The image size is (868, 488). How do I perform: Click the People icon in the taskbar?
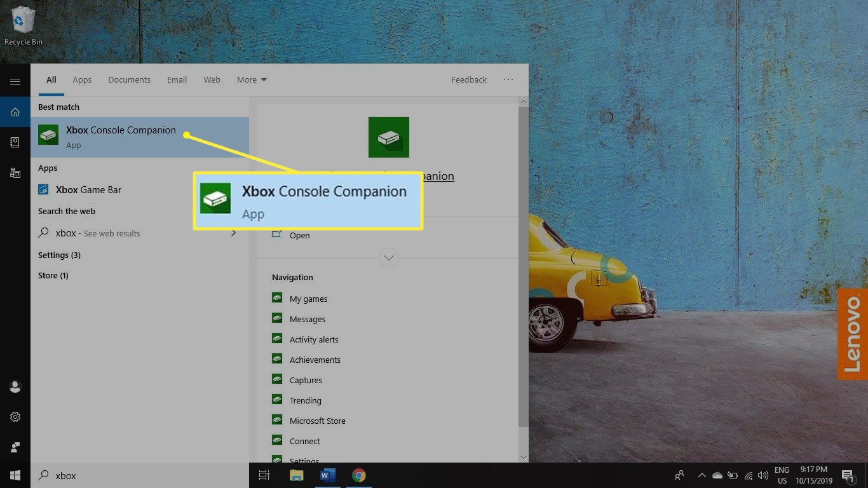pos(679,475)
